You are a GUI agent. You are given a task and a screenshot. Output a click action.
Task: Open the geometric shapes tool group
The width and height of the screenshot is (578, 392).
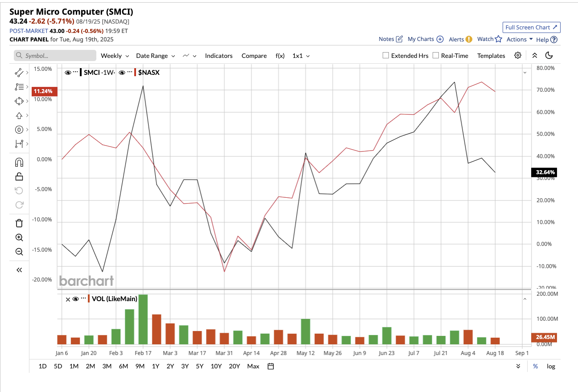coord(19,101)
